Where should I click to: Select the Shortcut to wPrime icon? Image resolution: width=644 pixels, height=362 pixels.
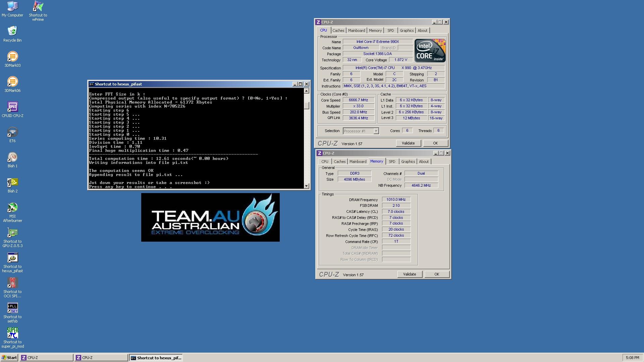coord(38,11)
